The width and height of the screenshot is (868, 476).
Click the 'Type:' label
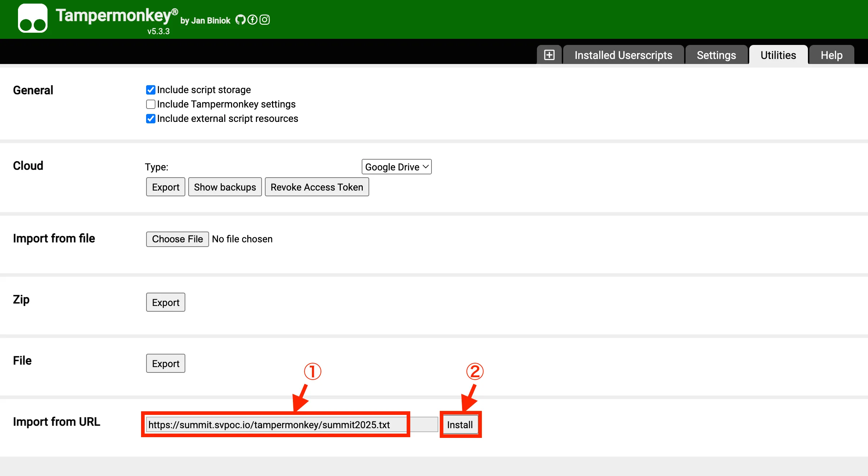(157, 167)
